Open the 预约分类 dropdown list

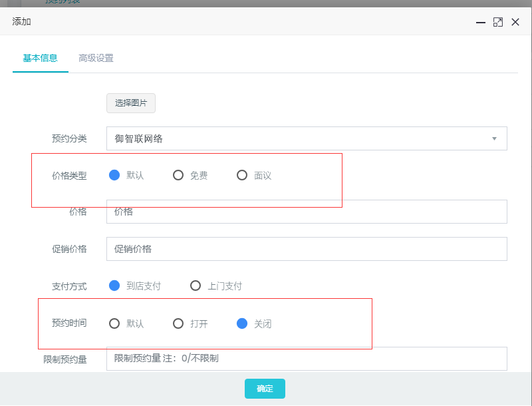[306, 138]
